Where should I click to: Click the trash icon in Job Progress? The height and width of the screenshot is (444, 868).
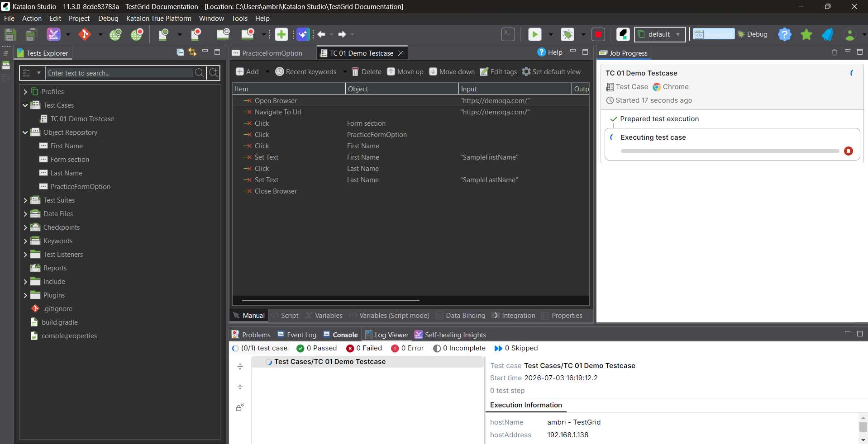point(835,52)
